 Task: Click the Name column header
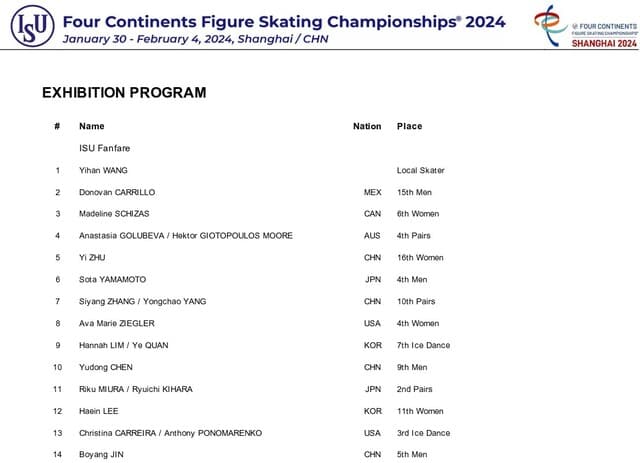pos(92,126)
